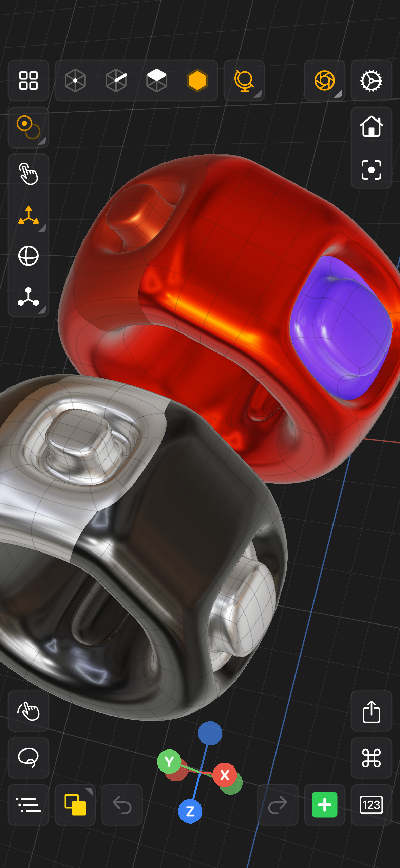Tap the hand gesture icon at lower left

(x=28, y=711)
